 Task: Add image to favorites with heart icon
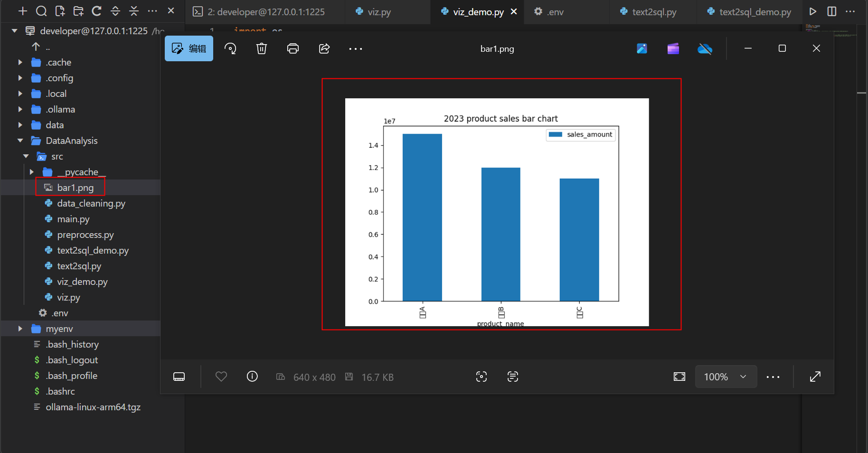221,377
